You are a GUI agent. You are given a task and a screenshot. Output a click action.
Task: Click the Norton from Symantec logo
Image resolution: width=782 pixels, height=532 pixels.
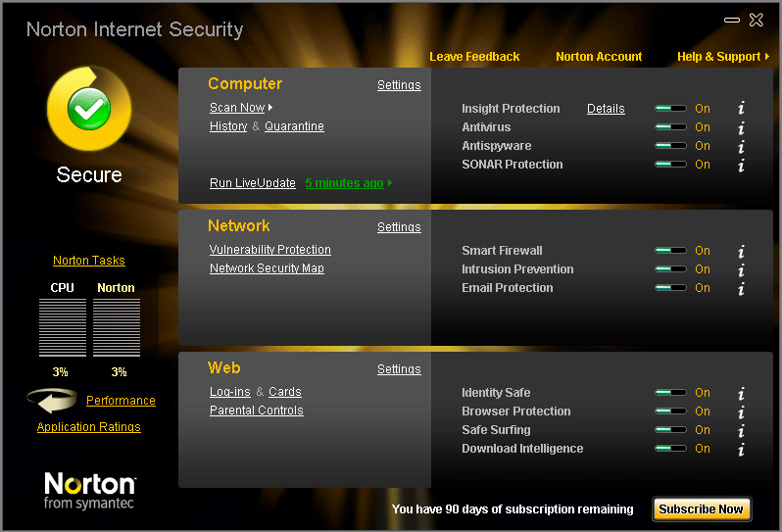tap(90, 491)
